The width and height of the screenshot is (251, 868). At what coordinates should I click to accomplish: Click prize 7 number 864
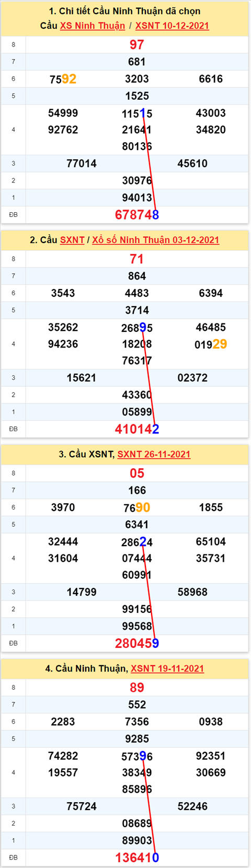coord(137,276)
